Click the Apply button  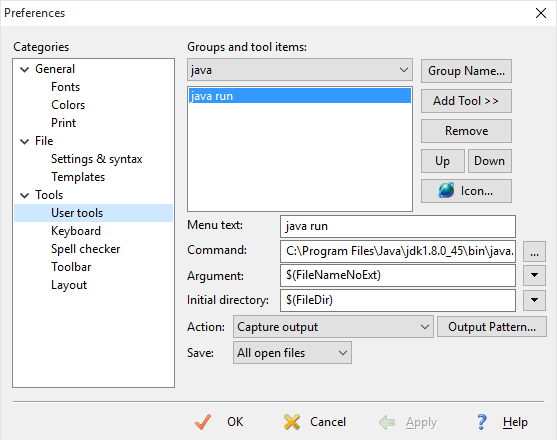pos(408,422)
